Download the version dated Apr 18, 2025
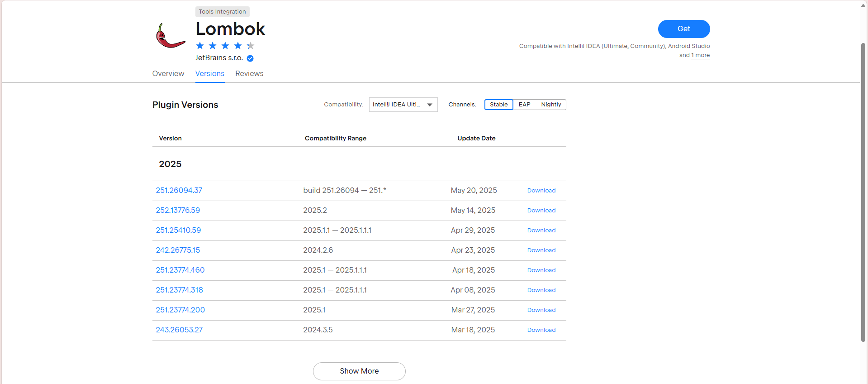Screen dimensions: 868x384 pyautogui.click(x=541, y=270)
